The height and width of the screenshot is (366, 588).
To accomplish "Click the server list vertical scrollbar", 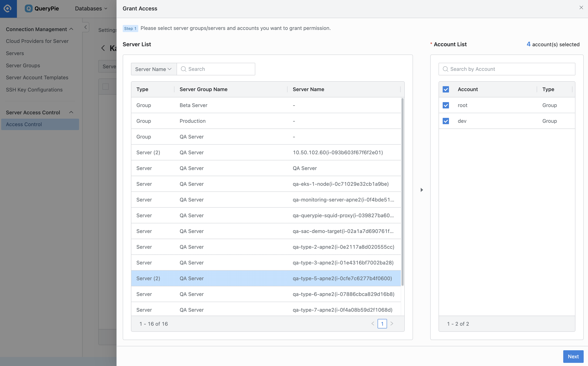I will (403, 192).
